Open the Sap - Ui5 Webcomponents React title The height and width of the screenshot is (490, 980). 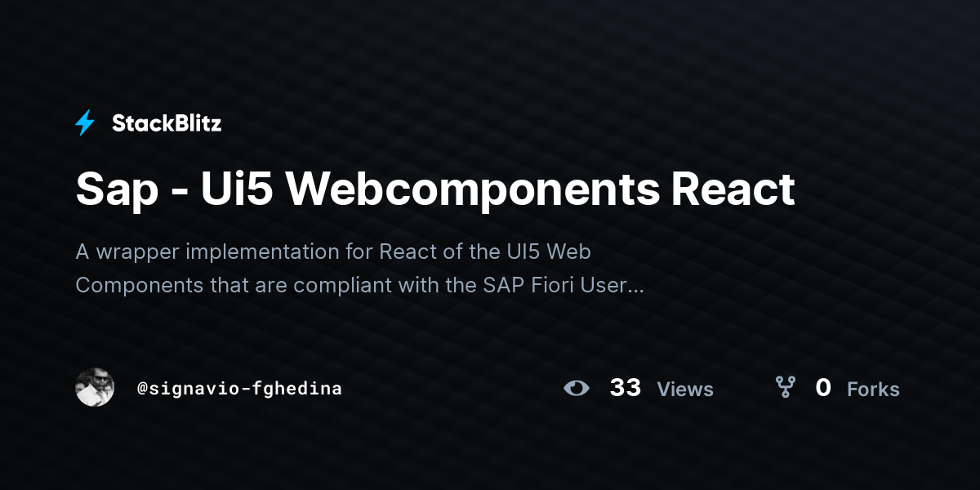click(x=435, y=189)
